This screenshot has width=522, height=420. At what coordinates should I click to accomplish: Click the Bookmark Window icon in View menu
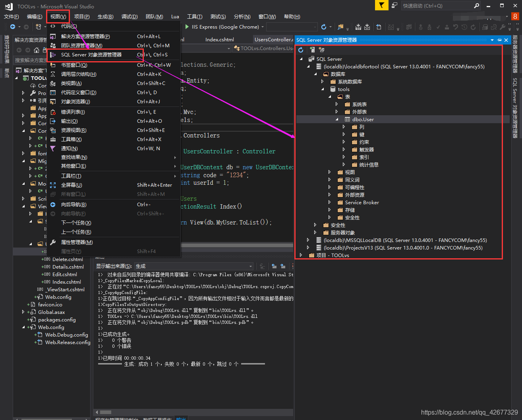tap(53, 65)
